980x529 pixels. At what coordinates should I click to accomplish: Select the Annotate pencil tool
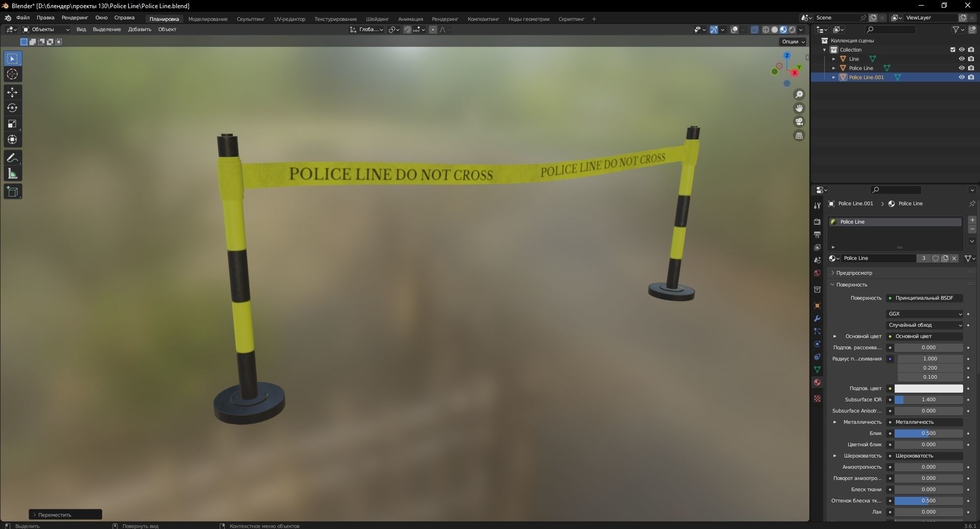13,158
